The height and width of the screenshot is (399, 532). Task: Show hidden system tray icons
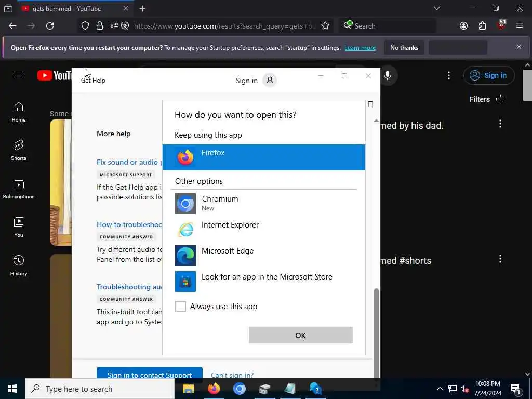tap(440, 389)
